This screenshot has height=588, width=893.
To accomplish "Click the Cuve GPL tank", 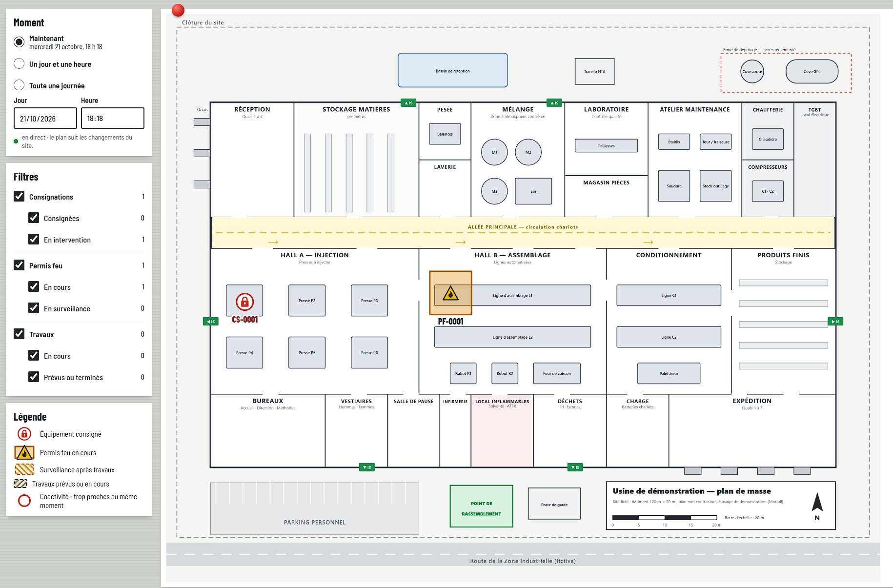I will pyautogui.click(x=812, y=72).
